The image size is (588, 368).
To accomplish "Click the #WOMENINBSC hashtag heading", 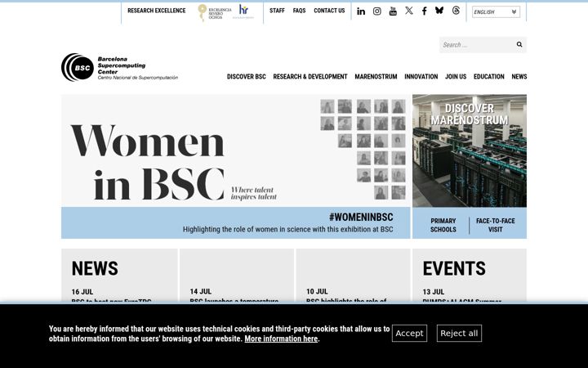I will [361, 217].
